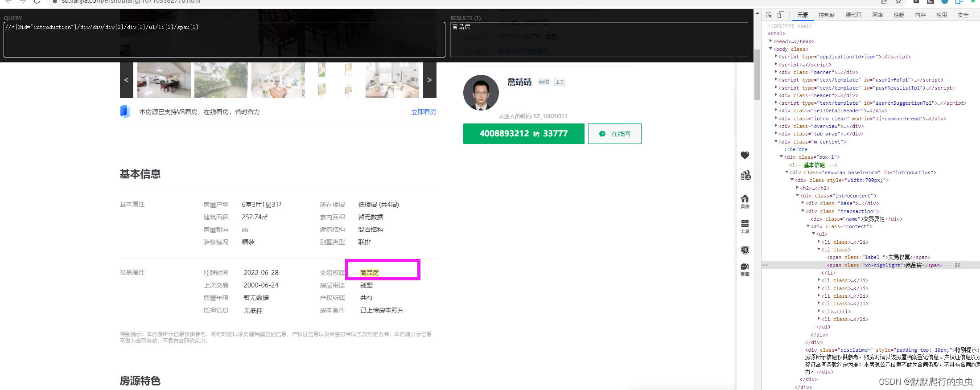Click the ellipsis beside the selected DOM line
Viewport: 980px width, 390px height.
(765, 265)
